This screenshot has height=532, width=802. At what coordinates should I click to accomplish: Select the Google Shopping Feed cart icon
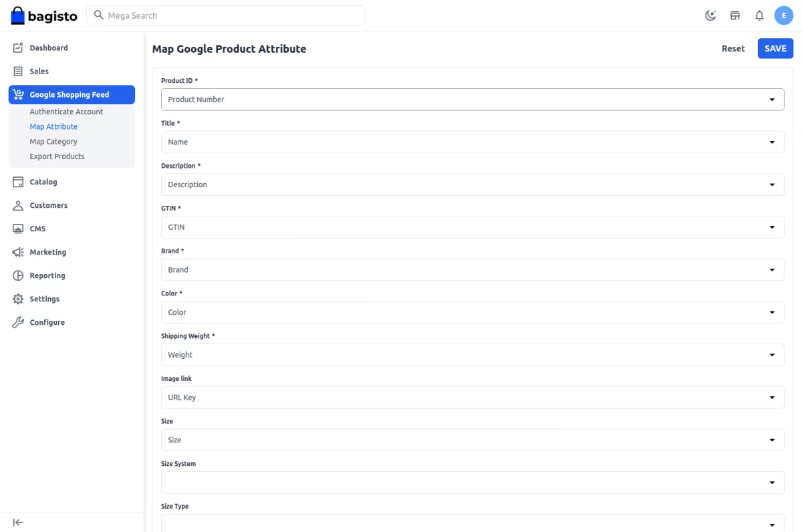pyautogui.click(x=17, y=94)
